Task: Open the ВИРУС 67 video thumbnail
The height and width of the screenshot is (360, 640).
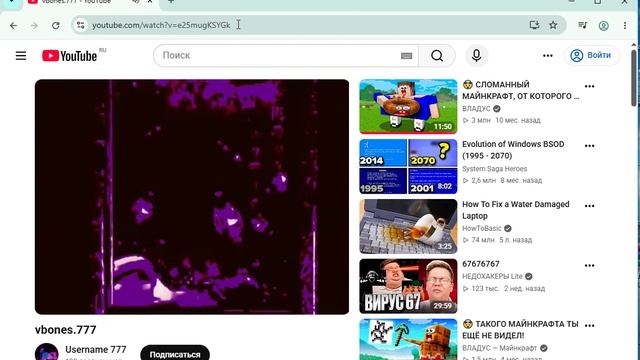Action: 408,286
